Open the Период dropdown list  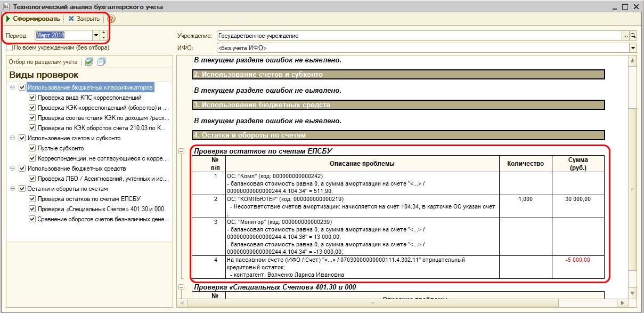[96, 35]
